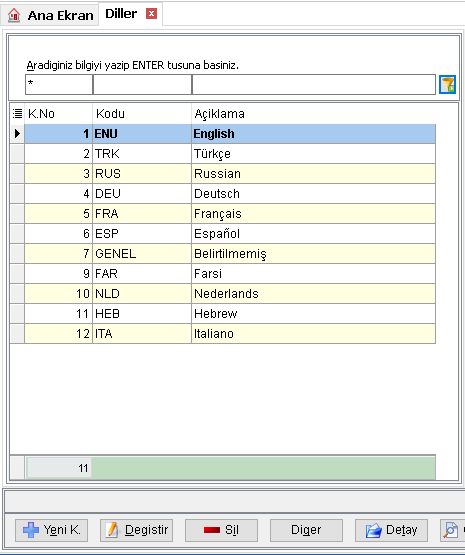Click the Degistir edit button

point(136,530)
